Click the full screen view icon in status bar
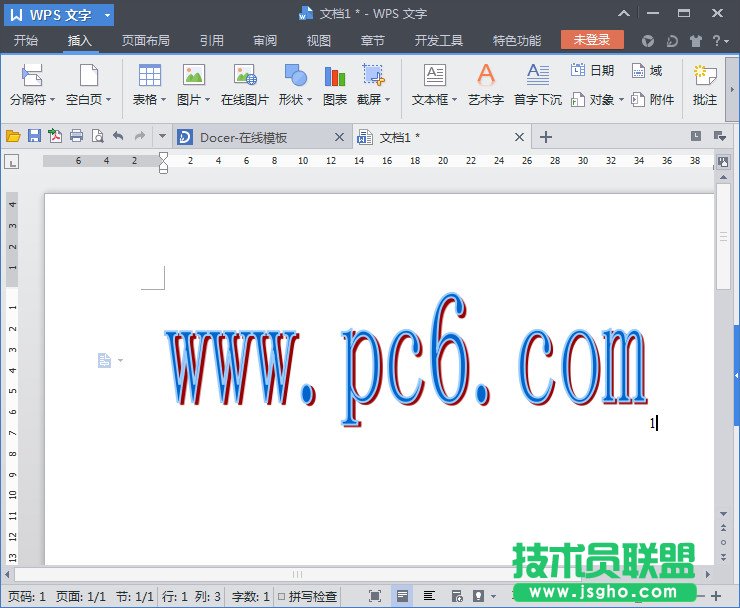 375,596
